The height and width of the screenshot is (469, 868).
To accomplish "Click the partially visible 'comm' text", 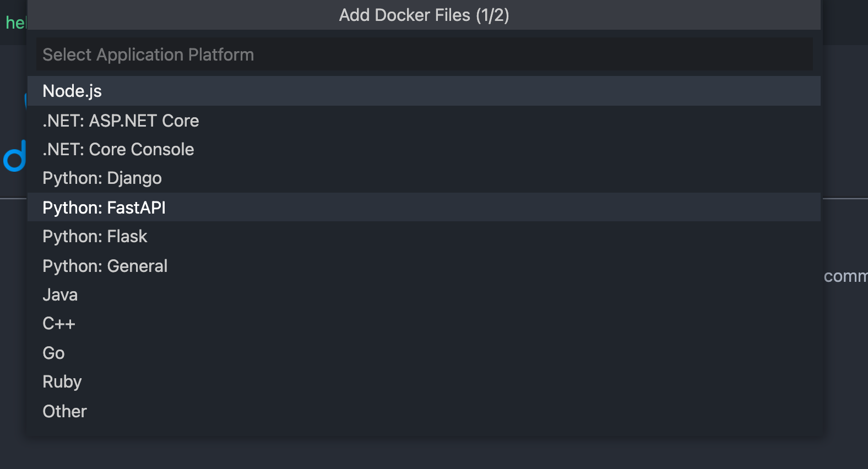I will pyautogui.click(x=845, y=276).
